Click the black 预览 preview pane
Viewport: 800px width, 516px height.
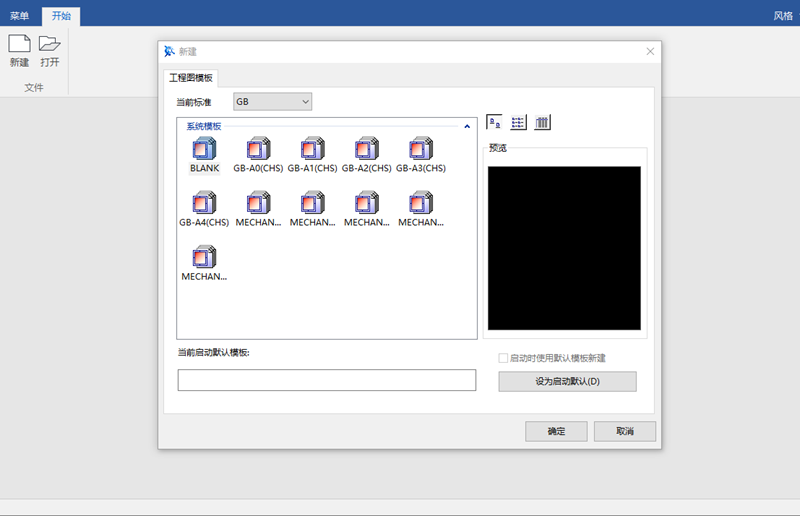point(564,248)
